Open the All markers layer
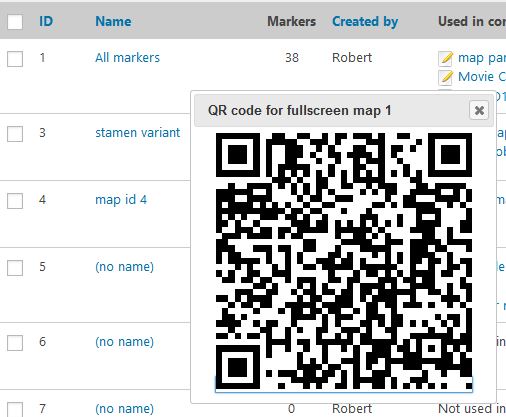 [127, 58]
